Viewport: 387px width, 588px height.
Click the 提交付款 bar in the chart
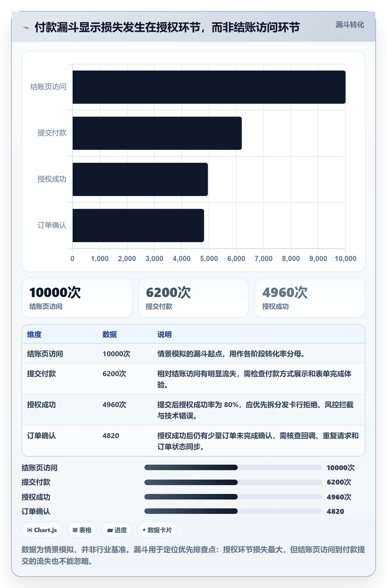(x=157, y=133)
